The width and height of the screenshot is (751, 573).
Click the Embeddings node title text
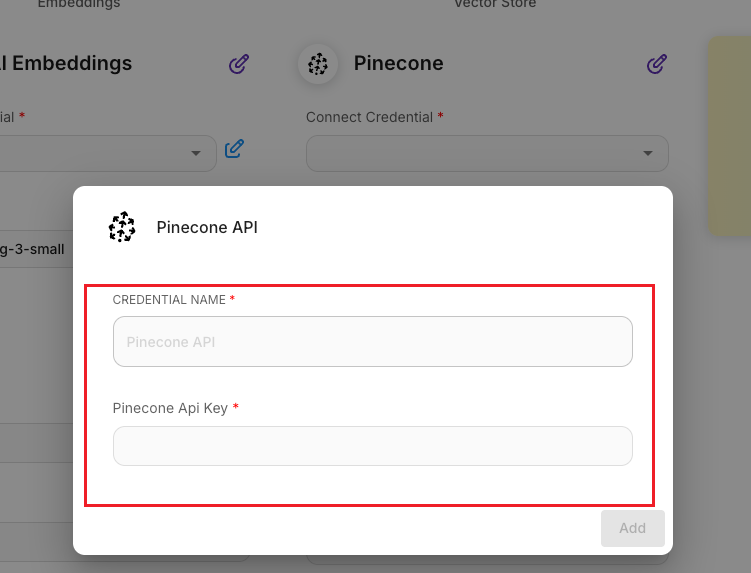pyautogui.click(x=66, y=64)
